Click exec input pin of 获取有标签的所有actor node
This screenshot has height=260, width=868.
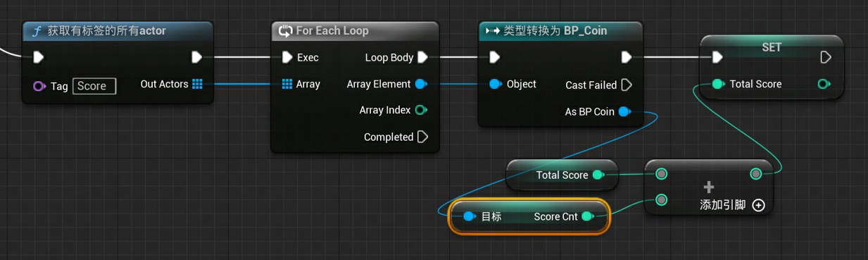(x=39, y=57)
